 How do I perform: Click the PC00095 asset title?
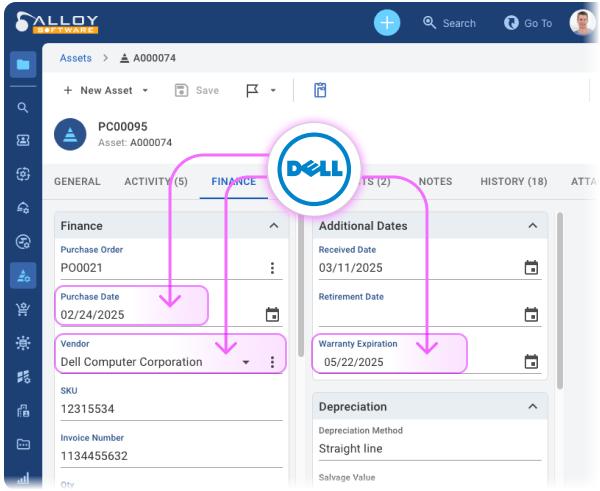(122, 127)
